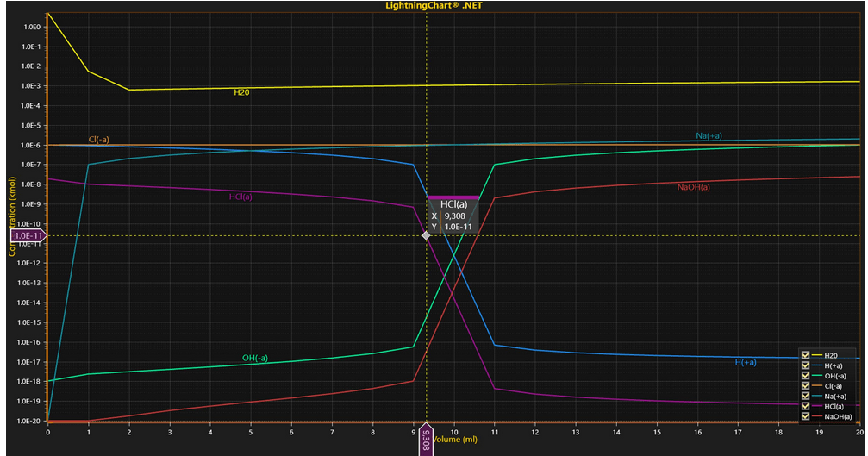Select the purple 1.0E-11 Y-axis cursor tag
Image resolution: width=868 pixels, height=456 pixels.
(26, 235)
